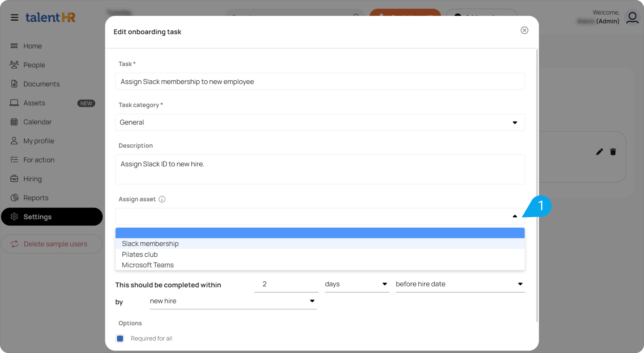Image resolution: width=644 pixels, height=353 pixels.
Task: Open the new hire assignee dropdown
Action: tap(233, 301)
